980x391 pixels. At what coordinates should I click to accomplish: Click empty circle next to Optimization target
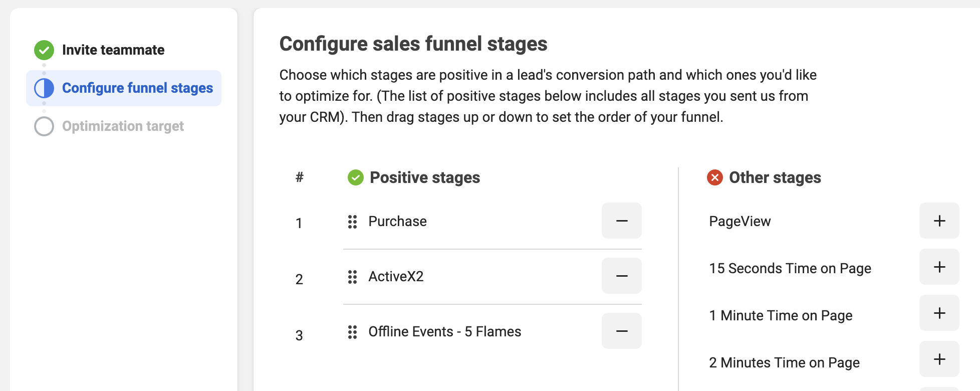coord(44,126)
